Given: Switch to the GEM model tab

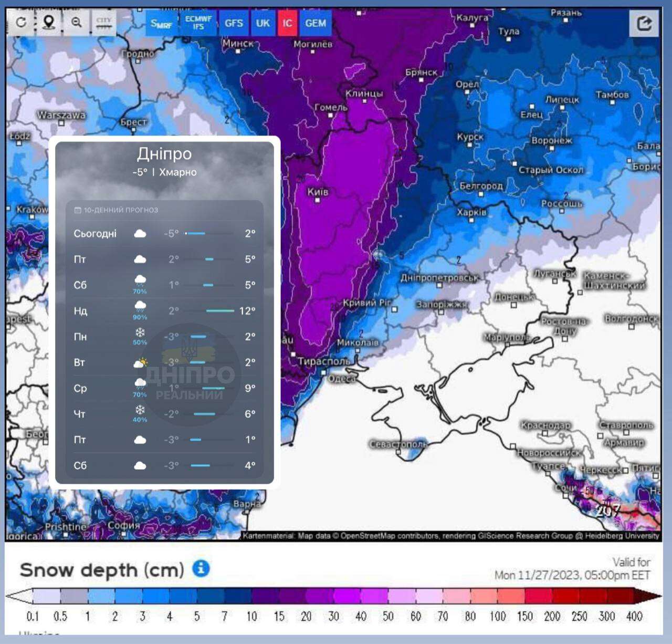Looking at the screenshot, I should (x=316, y=23).
